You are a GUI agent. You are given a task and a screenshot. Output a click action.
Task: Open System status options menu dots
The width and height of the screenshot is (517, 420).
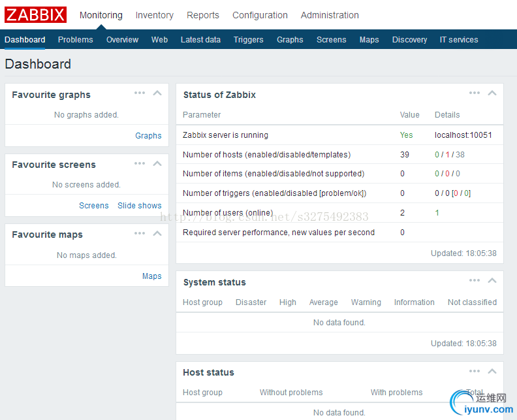point(475,280)
